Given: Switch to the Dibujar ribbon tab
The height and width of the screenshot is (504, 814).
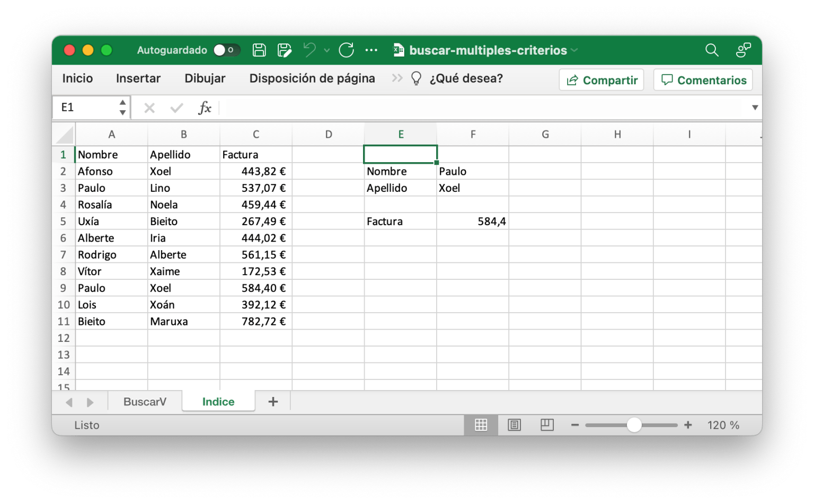Looking at the screenshot, I should click(x=205, y=78).
